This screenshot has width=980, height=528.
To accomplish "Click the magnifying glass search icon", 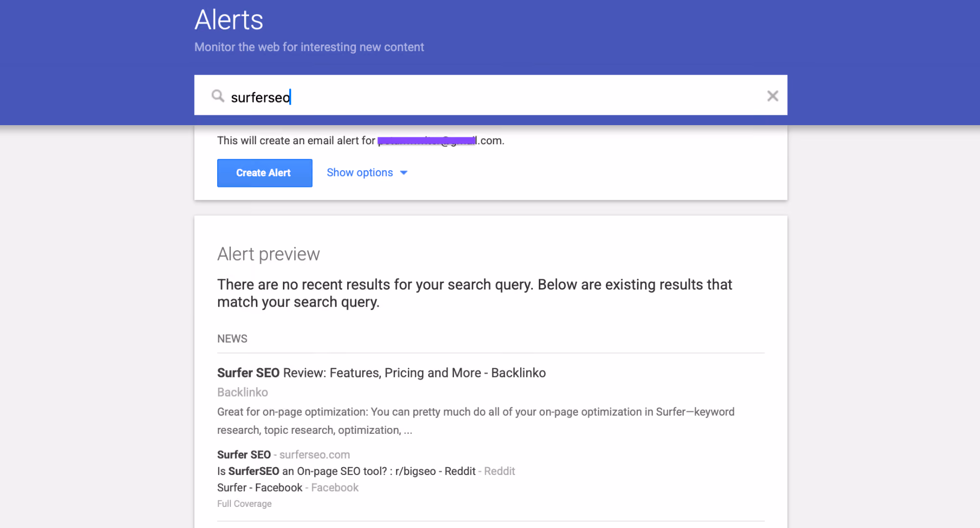I will tap(218, 96).
